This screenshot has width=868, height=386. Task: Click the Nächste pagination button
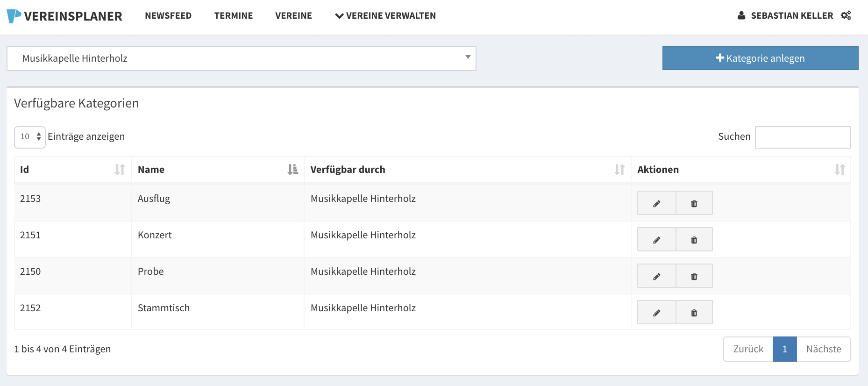click(x=823, y=349)
